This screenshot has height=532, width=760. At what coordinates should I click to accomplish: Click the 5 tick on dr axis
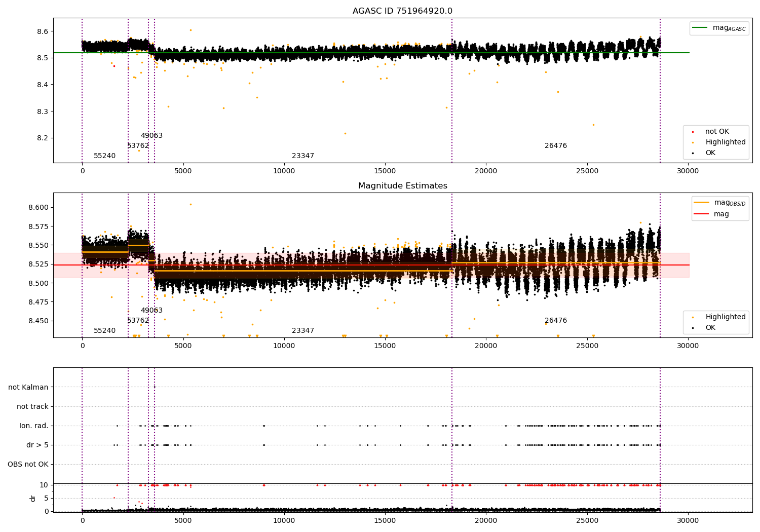(46, 498)
